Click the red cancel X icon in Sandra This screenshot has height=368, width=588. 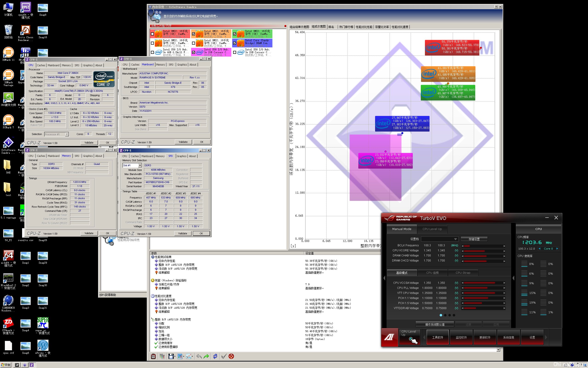(231, 356)
